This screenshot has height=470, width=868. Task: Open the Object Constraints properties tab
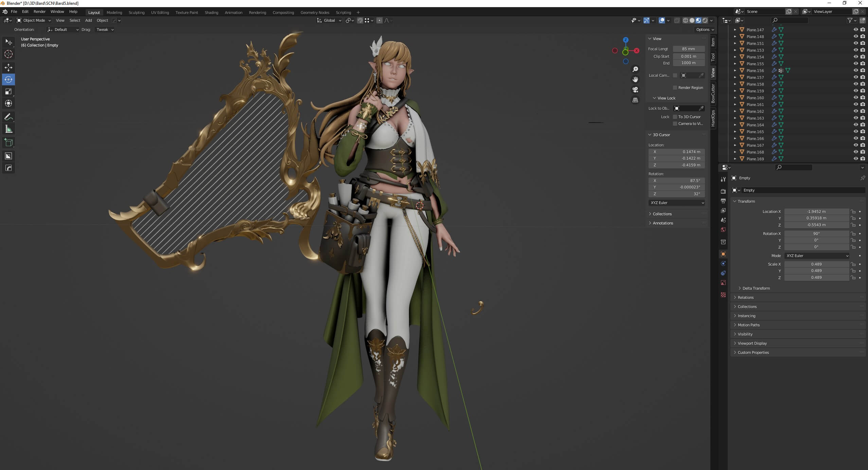[723, 273]
